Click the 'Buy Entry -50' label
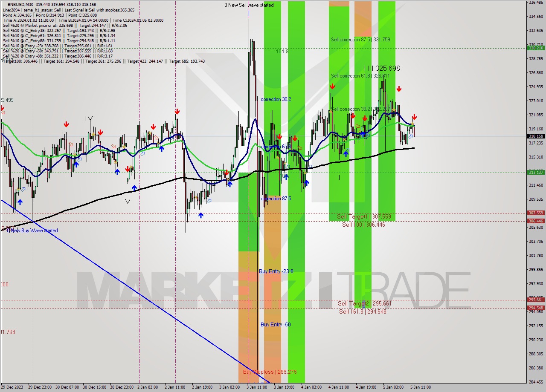This screenshot has width=546, height=392. (x=276, y=325)
